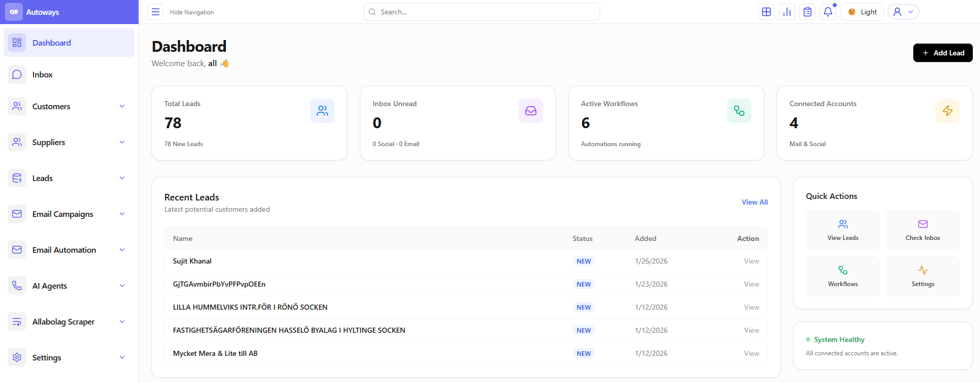Click the Settings quick action tile
Screen dimensions: 980x383
click(x=923, y=276)
